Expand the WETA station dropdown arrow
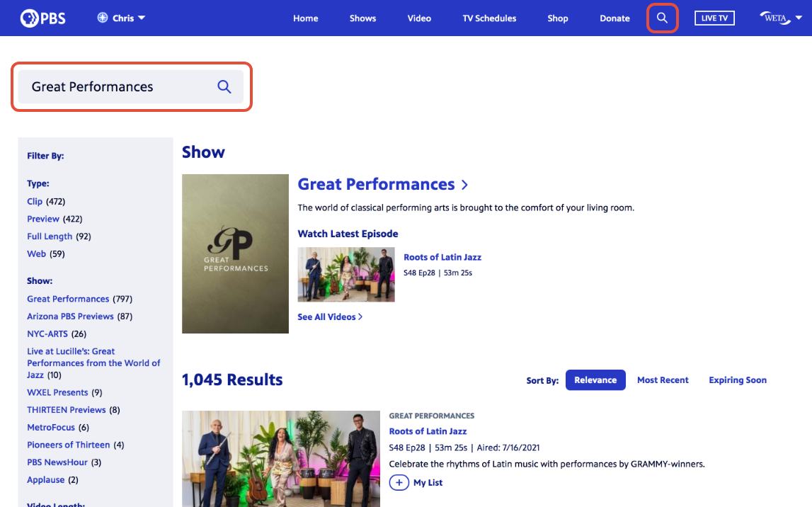 tap(799, 18)
